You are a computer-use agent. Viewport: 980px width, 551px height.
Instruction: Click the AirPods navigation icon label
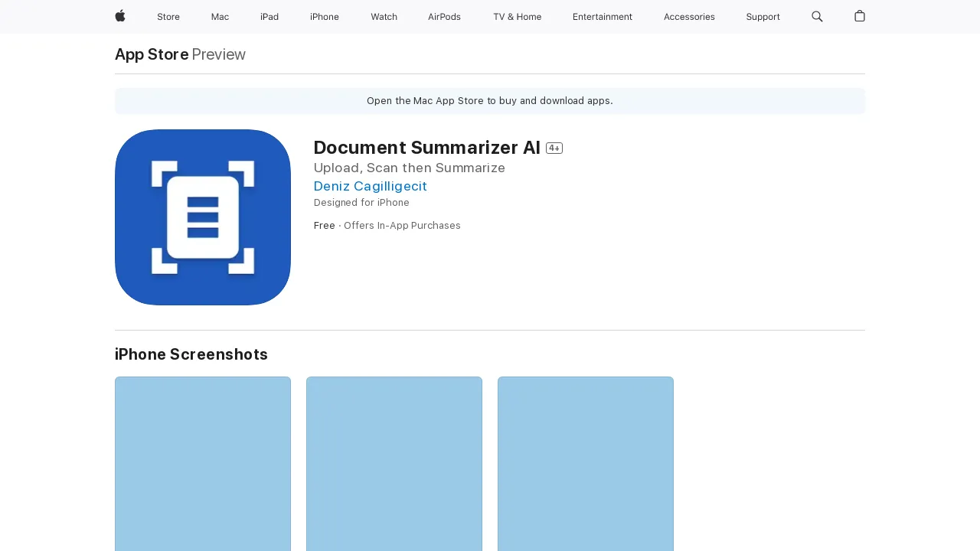(x=444, y=17)
